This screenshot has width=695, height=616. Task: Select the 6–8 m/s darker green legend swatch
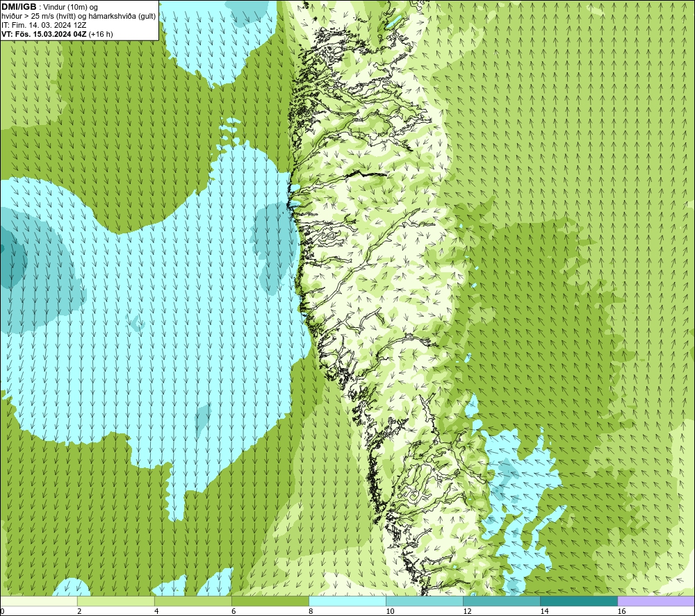[x=270, y=601]
